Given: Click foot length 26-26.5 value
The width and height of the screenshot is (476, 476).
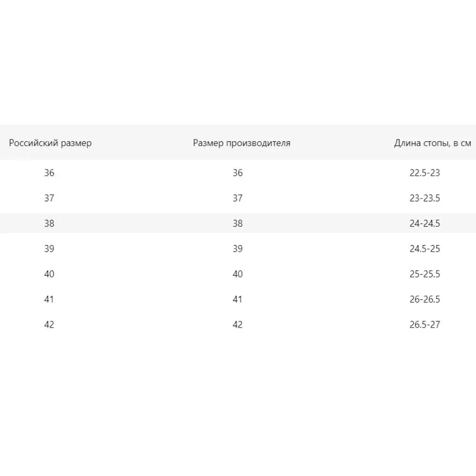Looking at the screenshot, I should click(425, 299).
